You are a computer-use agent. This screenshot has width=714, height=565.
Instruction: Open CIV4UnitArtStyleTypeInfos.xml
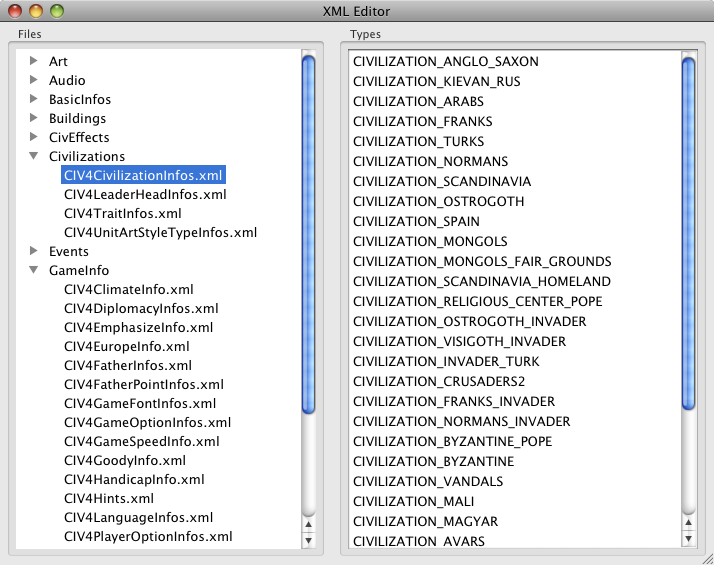(160, 233)
